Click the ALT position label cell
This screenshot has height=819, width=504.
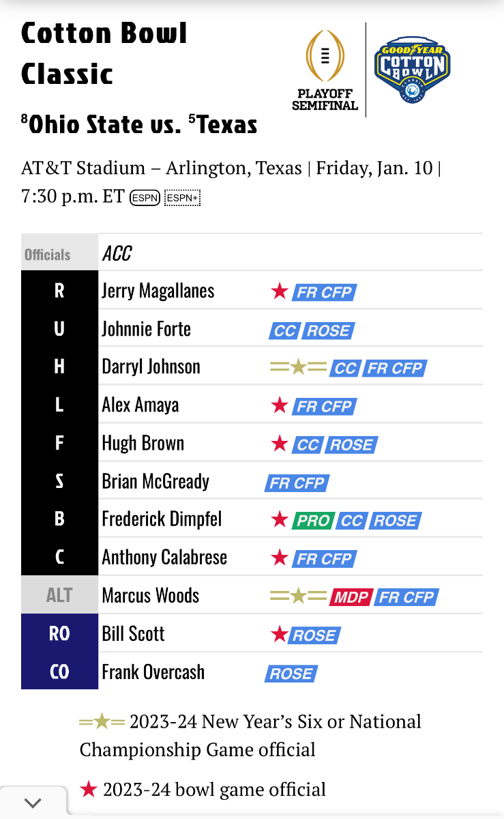click(59, 595)
